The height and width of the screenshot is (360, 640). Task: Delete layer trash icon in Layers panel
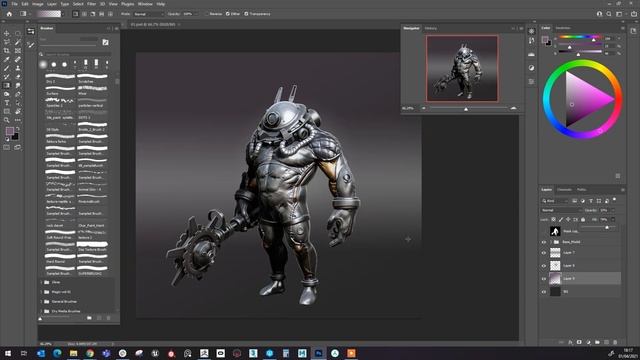pyautogui.click(x=615, y=342)
